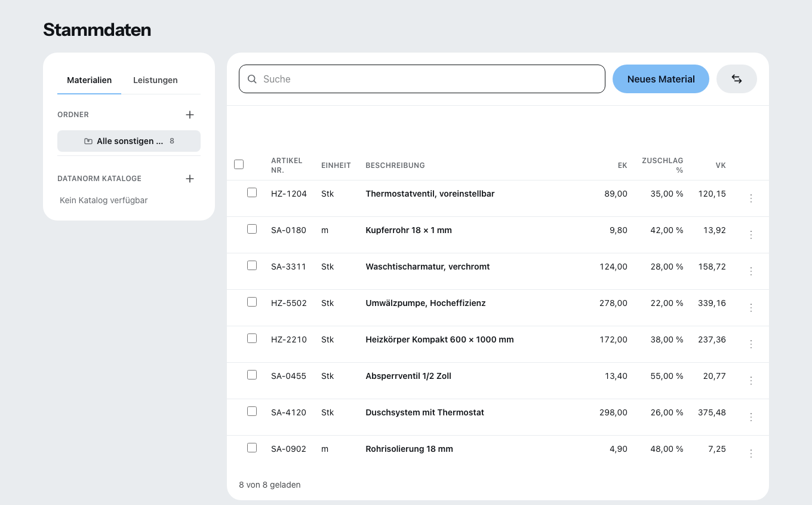Switch to the Leistungen tab
812x505 pixels.
tap(155, 80)
